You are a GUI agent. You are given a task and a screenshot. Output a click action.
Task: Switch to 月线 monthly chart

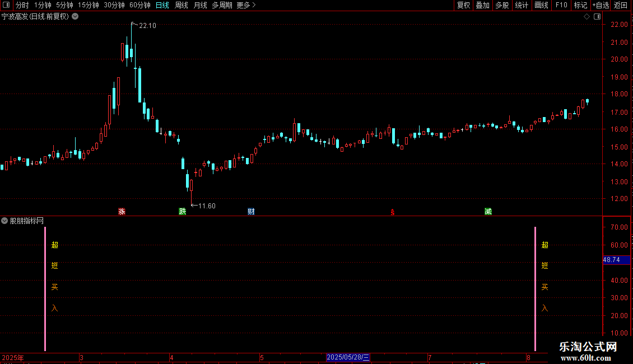click(x=200, y=5)
